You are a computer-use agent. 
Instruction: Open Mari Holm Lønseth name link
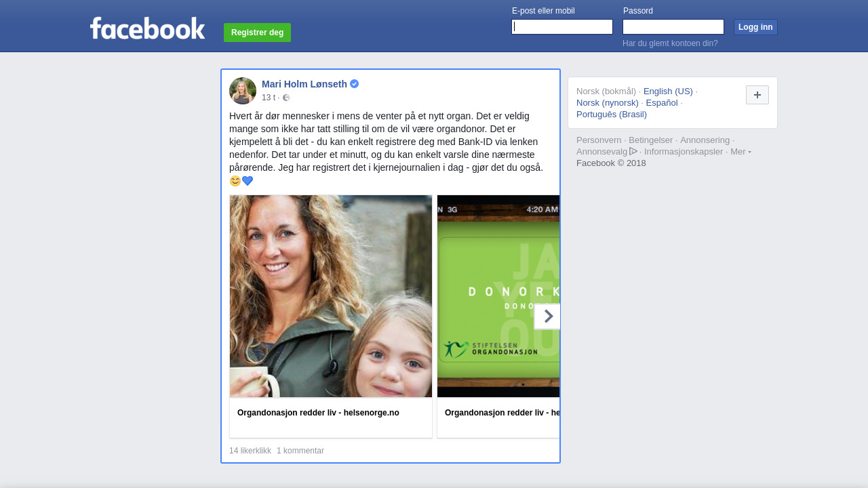coord(304,84)
